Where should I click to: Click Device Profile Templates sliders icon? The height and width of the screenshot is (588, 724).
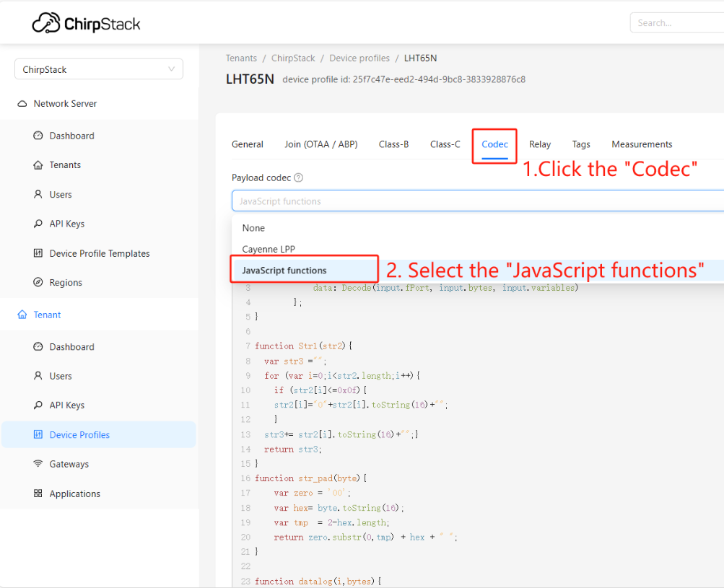pos(38,253)
